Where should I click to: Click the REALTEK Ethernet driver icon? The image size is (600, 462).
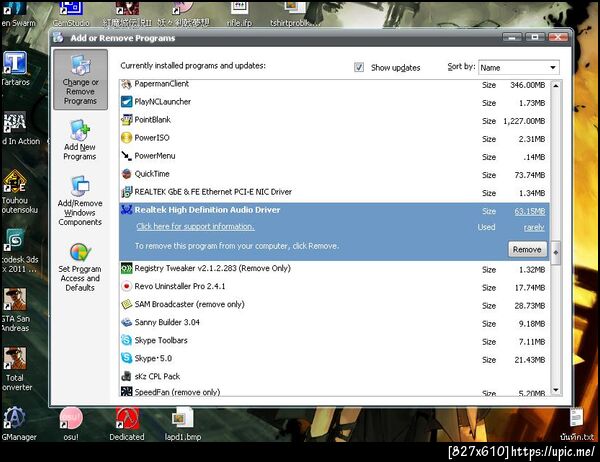coord(126,192)
